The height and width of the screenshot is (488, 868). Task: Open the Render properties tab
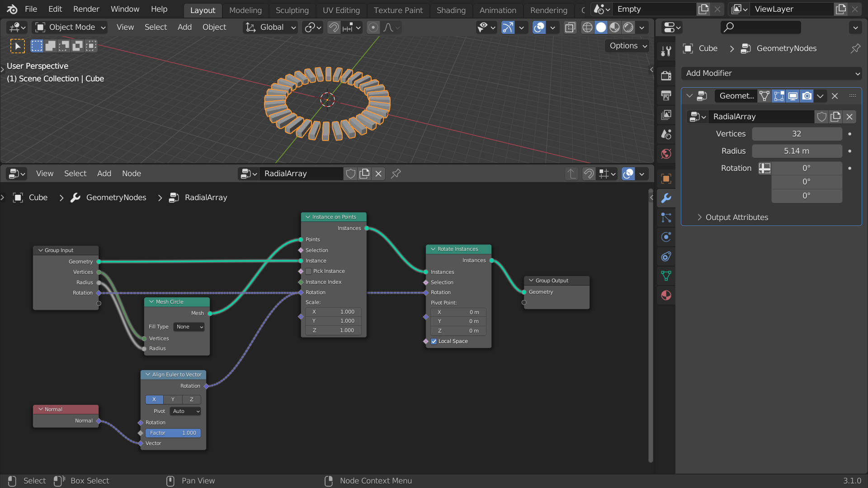tap(666, 75)
